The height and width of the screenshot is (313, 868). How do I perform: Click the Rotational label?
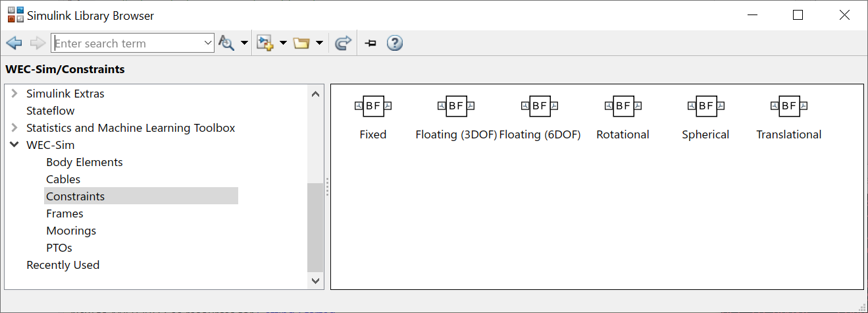[x=623, y=134]
